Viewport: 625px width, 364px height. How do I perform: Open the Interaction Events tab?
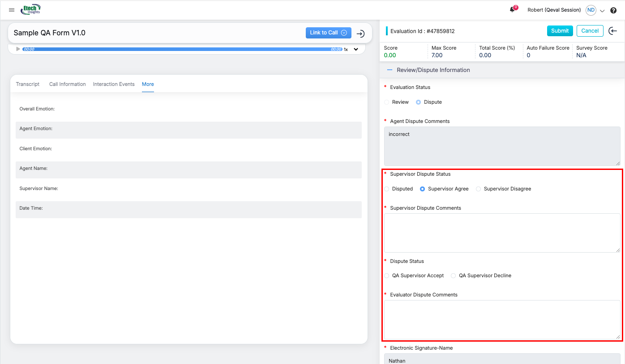click(x=114, y=84)
